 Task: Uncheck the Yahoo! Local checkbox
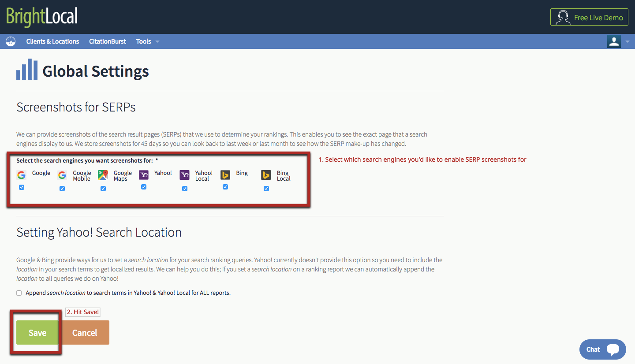tap(185, 189)
